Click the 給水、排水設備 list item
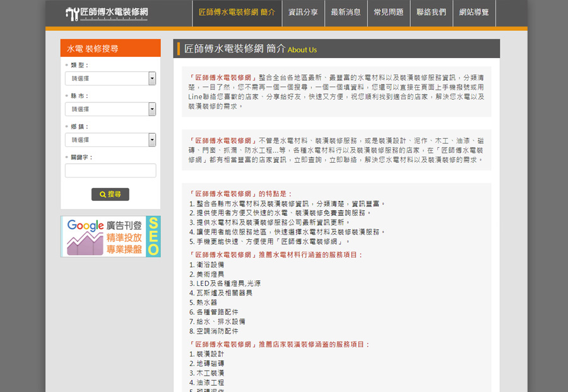The image size is (568, 392). tap(217, 321)
